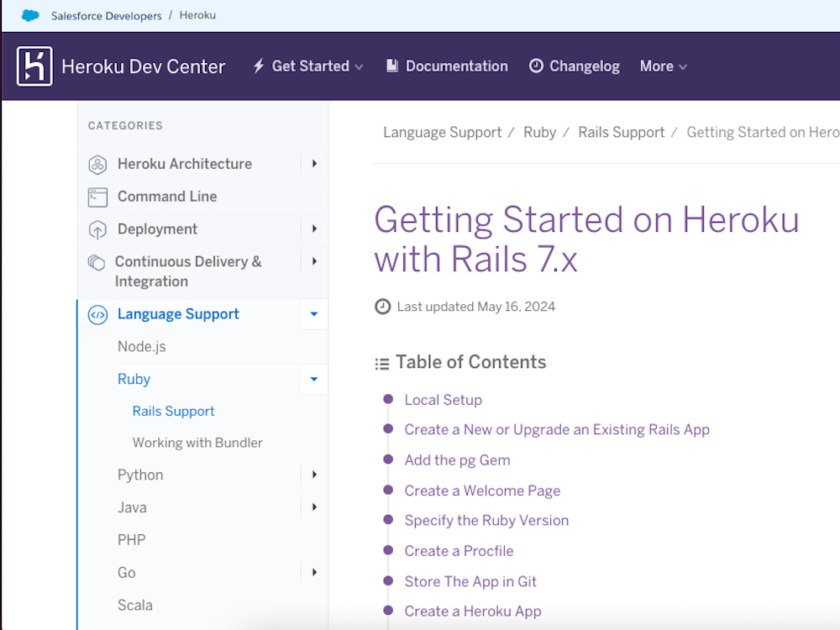Click the Deployment upload arrow icon
The image size is (840, 630).
[97, 230]
